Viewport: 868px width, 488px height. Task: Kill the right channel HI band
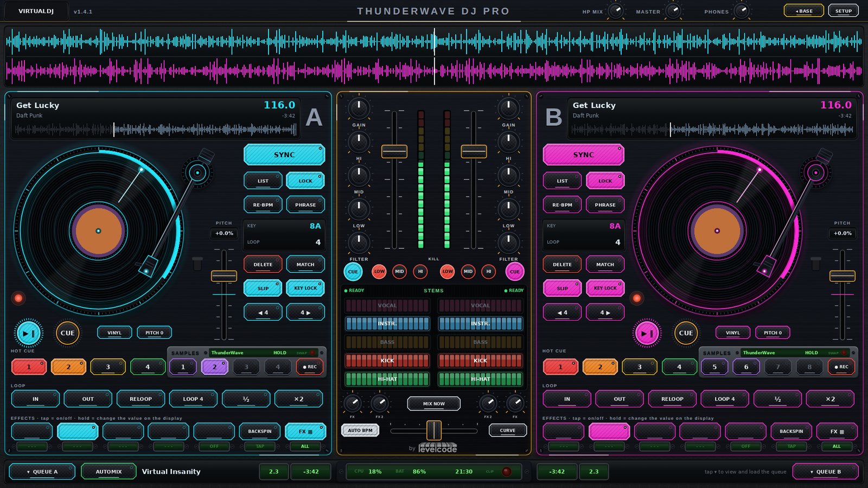(488, 271)
